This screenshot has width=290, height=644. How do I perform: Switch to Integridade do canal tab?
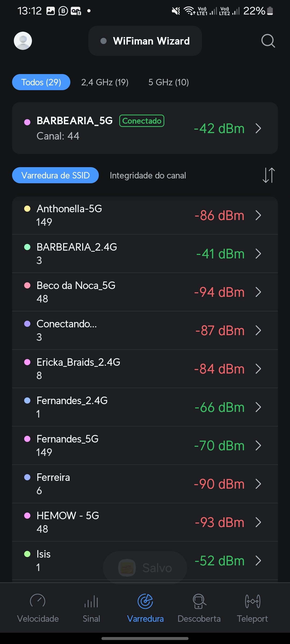148,175
